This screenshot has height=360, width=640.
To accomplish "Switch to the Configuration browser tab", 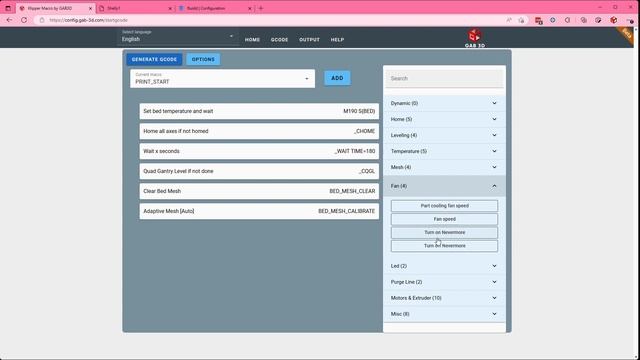I will [216, 8].
